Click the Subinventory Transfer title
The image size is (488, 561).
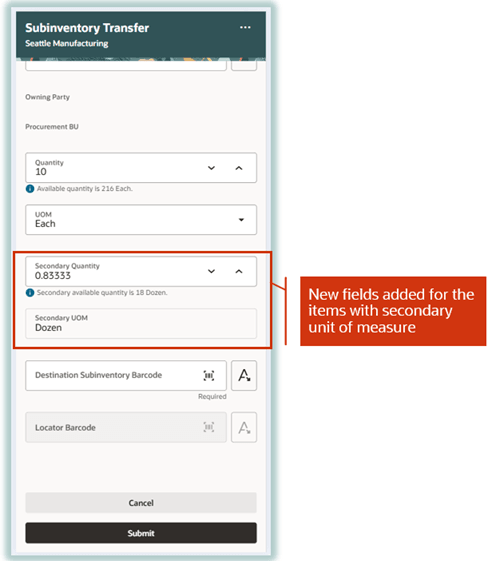pyautogui.click(x=87, y=28)
